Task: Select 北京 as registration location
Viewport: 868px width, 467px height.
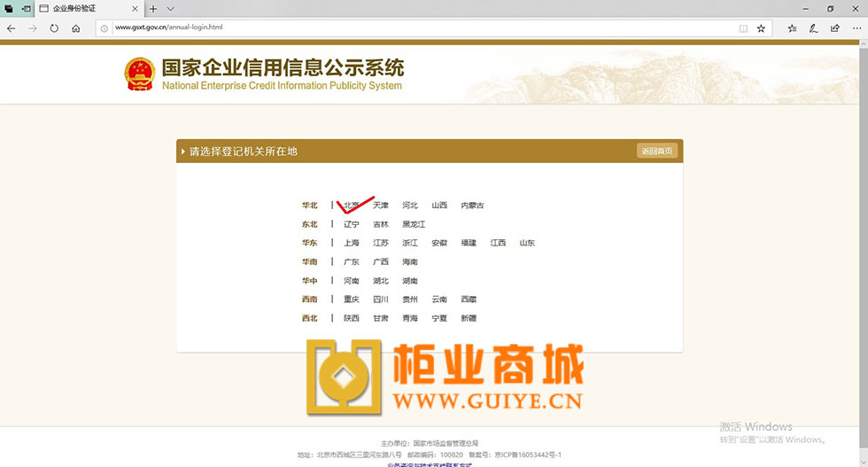Action: (x=352, y=206)
